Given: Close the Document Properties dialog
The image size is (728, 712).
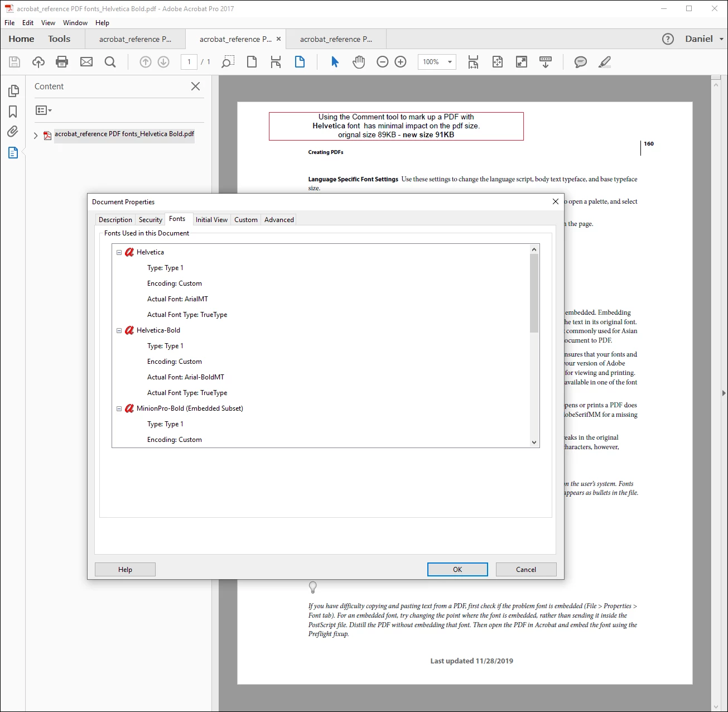Looking at the screenshot, I should (556, 202).
